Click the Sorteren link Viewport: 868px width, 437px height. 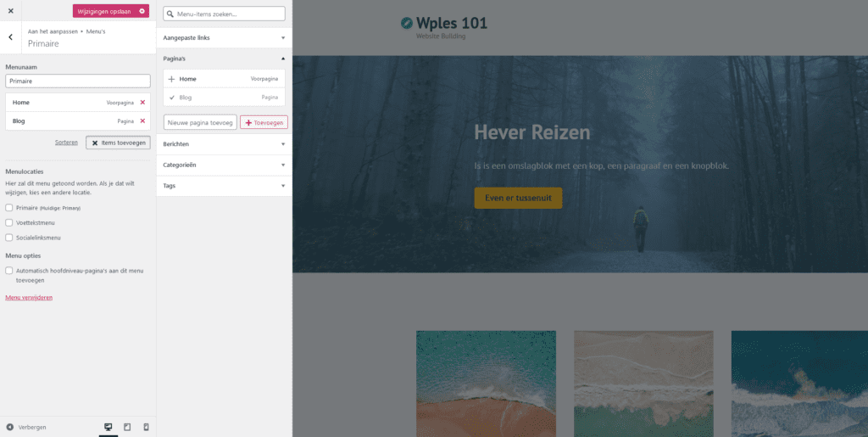(66, 143)
